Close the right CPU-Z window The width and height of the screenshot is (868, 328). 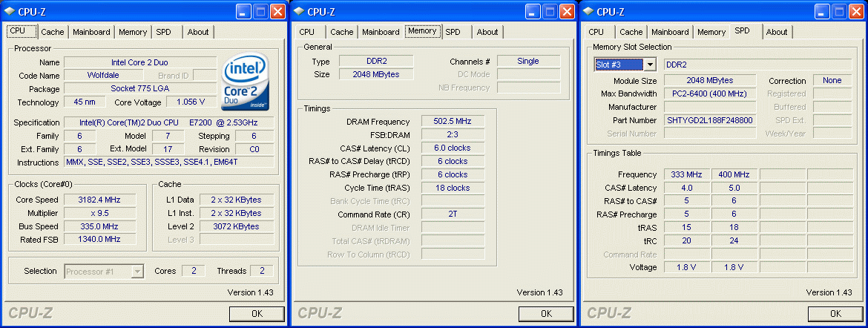click(856, 11)
